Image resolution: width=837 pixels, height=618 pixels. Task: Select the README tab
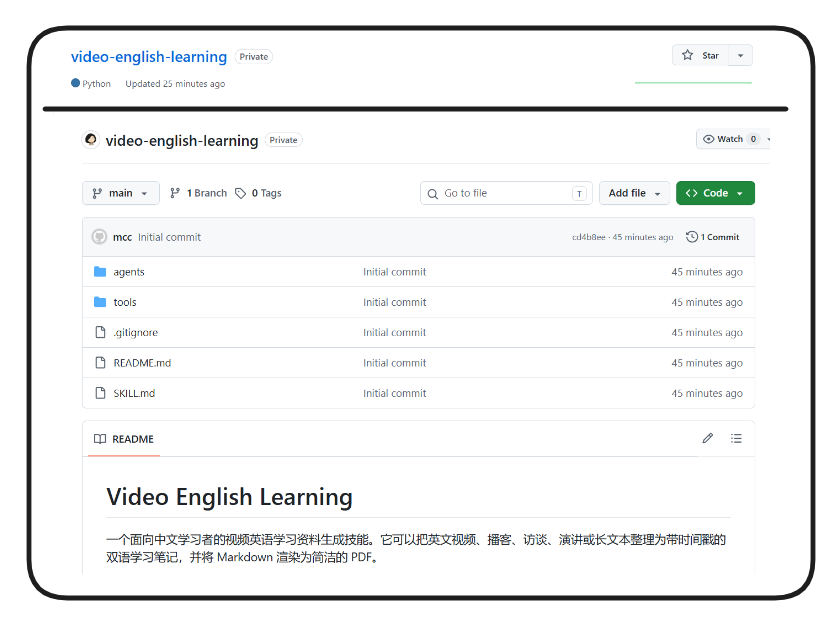[124, 439]
